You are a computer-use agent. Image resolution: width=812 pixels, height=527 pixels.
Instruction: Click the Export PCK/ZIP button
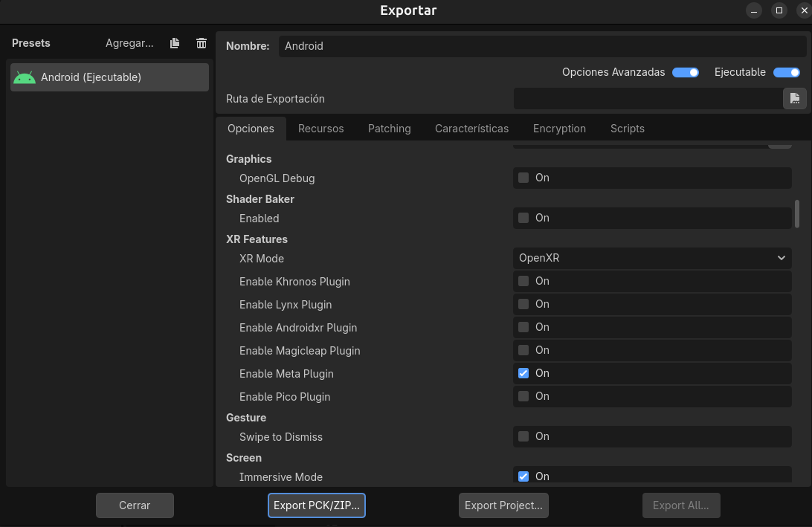(x=316, y=505)
